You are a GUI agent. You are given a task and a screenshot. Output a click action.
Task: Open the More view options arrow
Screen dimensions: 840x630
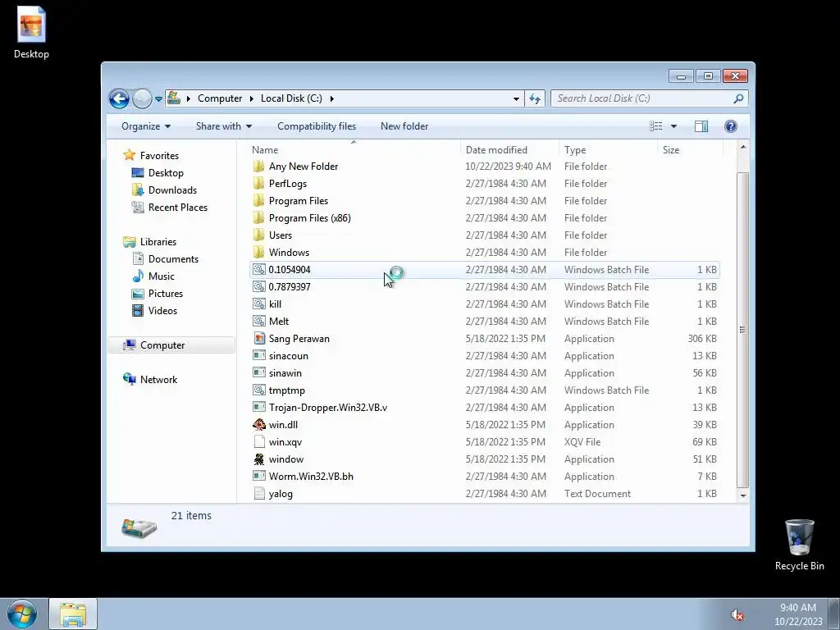point(674,126)
